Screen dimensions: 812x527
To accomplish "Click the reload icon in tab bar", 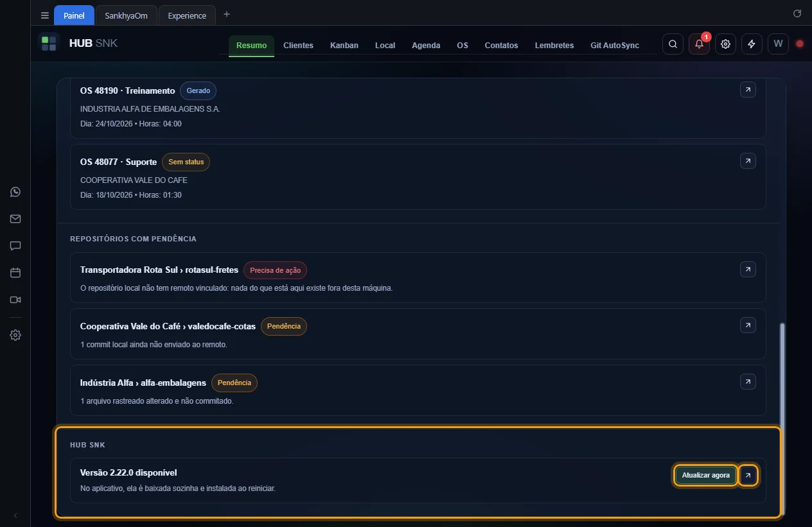I will (797, 13).
